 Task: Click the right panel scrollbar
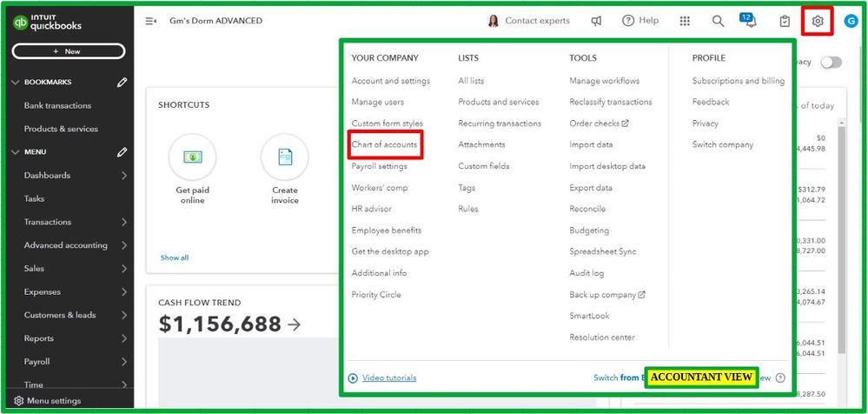[842, 238]
